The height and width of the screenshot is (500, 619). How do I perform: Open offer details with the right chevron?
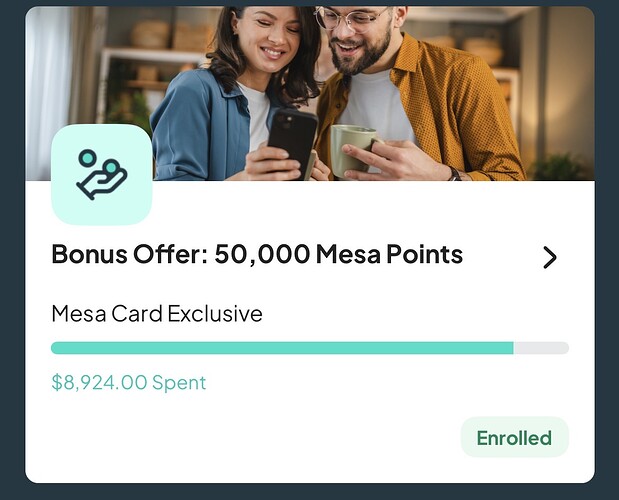coord(549,257)
